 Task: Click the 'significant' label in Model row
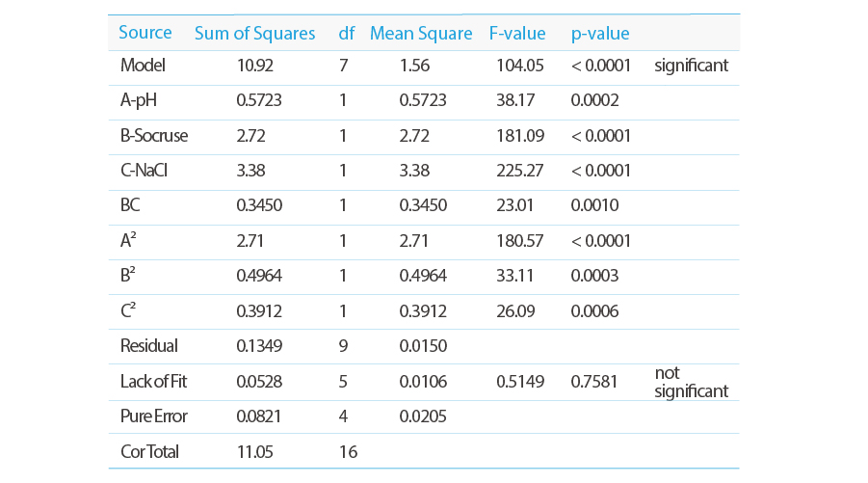click(x=691, y=66)
